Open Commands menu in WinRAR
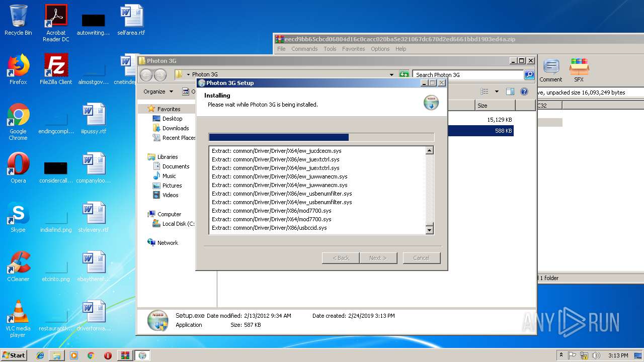This screenshot has width=644, height=362. click(x=304, y=49)
